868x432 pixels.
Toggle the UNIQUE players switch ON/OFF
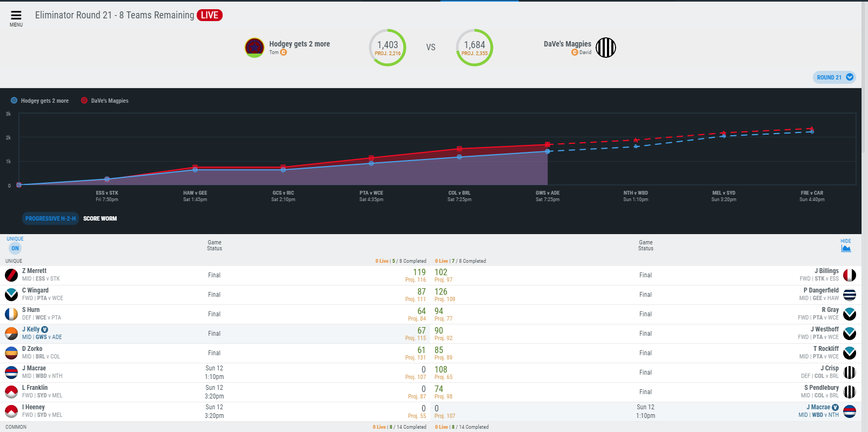coord(15,248)
